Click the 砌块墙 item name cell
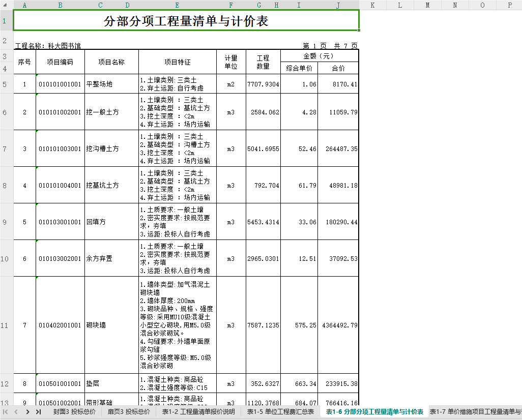This screenshot has width=522, height=420. pos(111,325)
